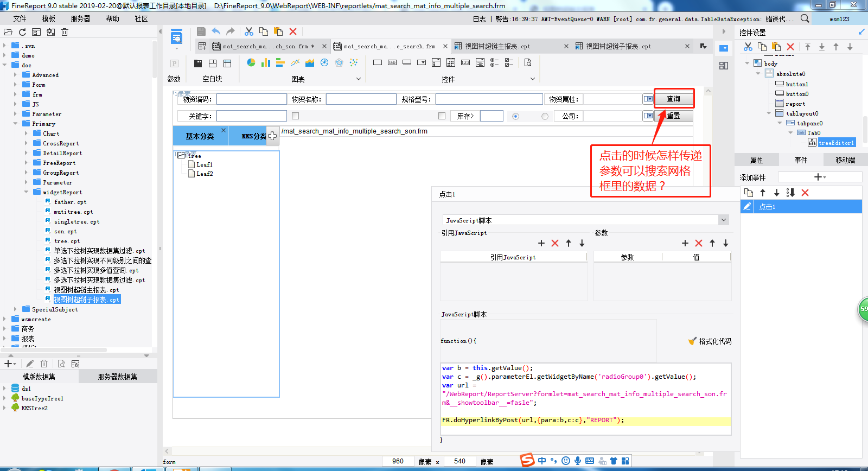Screen dimensions: 868x471
Task: Open the 文件 menu
Action: coord(20,18)
